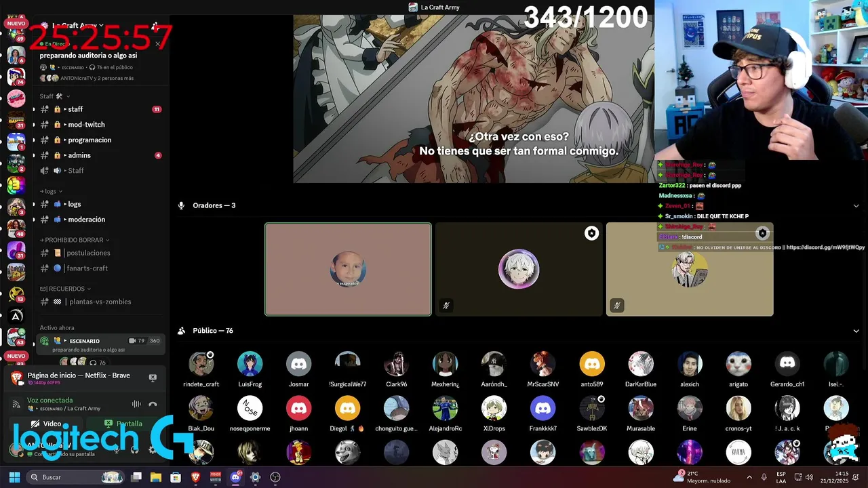Deafen with headphones icon in user panel

134,449
